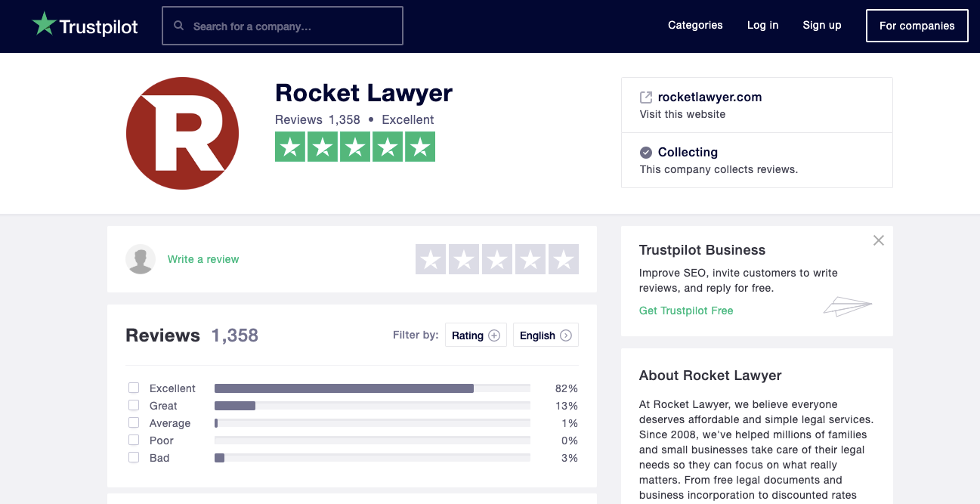Click the Poor 0% rating bar
980x504 pixels.
[373, 441]
